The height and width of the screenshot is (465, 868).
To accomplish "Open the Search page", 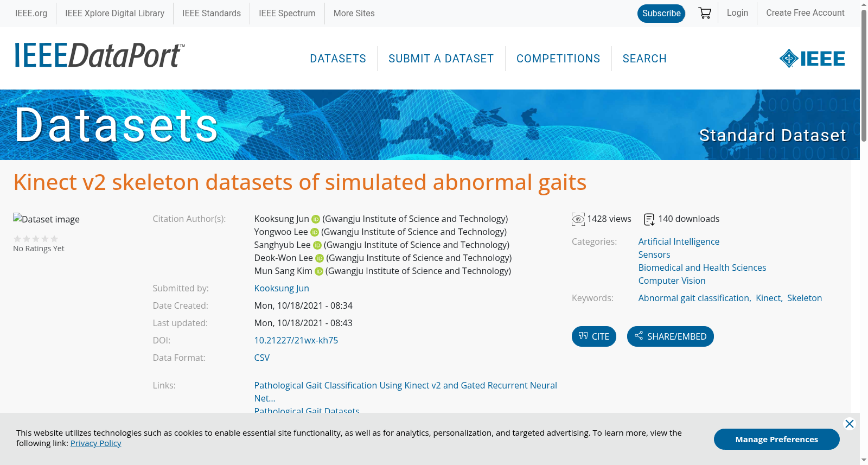I will pos(644,59).
